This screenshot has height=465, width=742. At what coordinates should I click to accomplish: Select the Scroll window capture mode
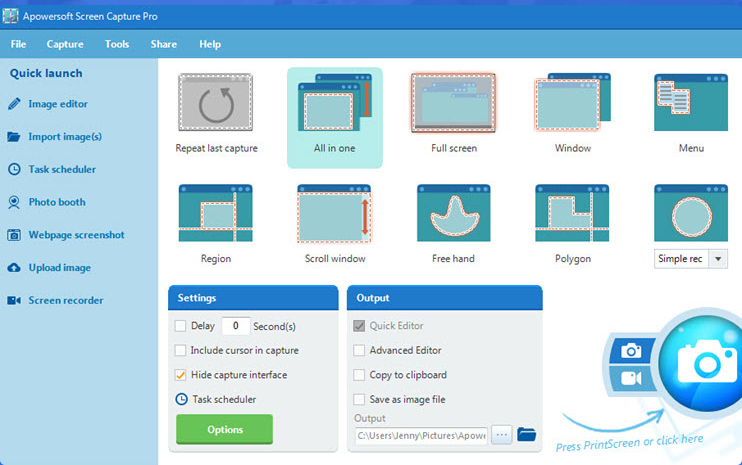[335, 213]
